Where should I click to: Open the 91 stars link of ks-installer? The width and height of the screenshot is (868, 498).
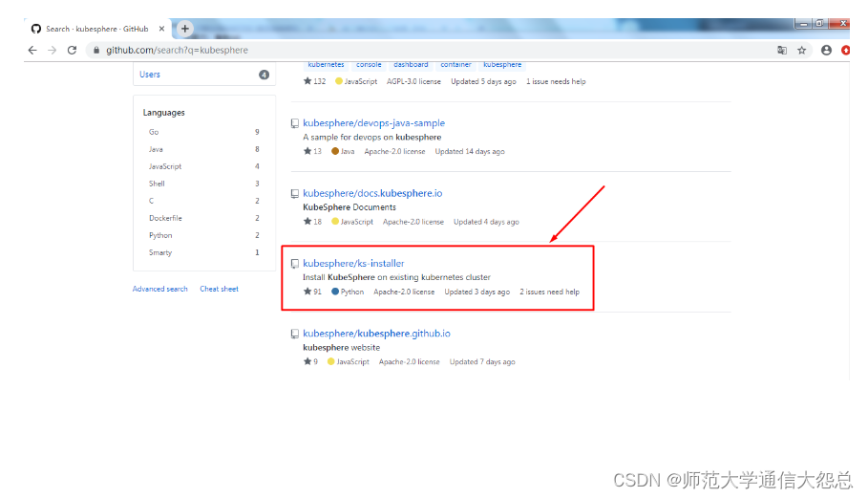coord(312,292)
